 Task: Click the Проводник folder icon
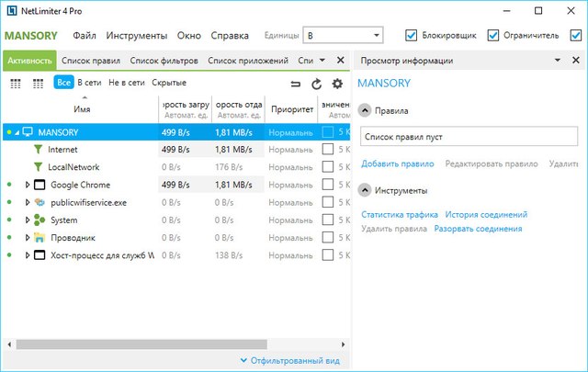(40, 237)
